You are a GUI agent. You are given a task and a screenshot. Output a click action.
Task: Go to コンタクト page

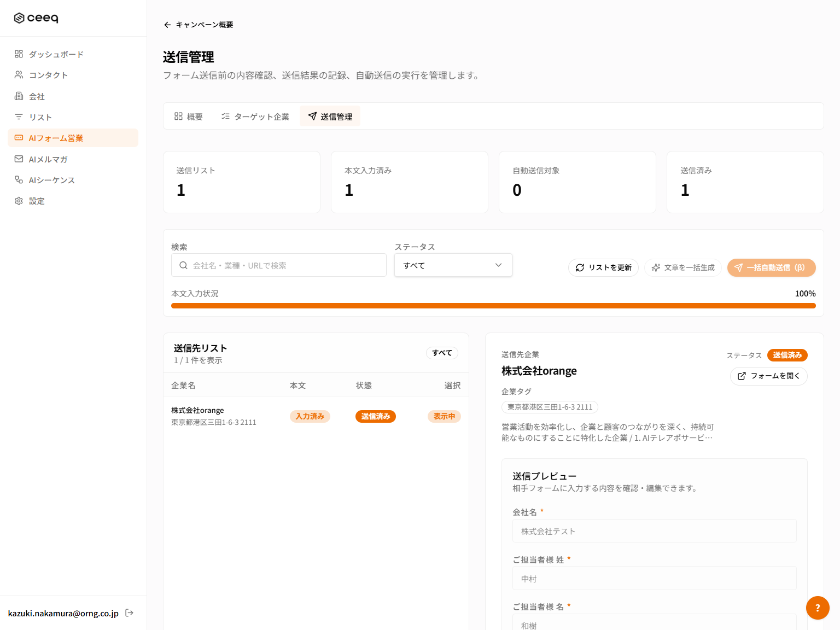coord(73,75)
